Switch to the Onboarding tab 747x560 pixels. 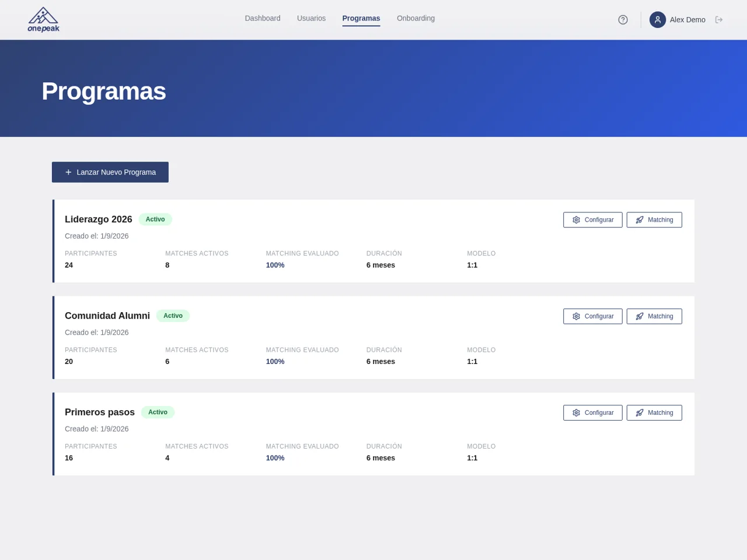416,19
